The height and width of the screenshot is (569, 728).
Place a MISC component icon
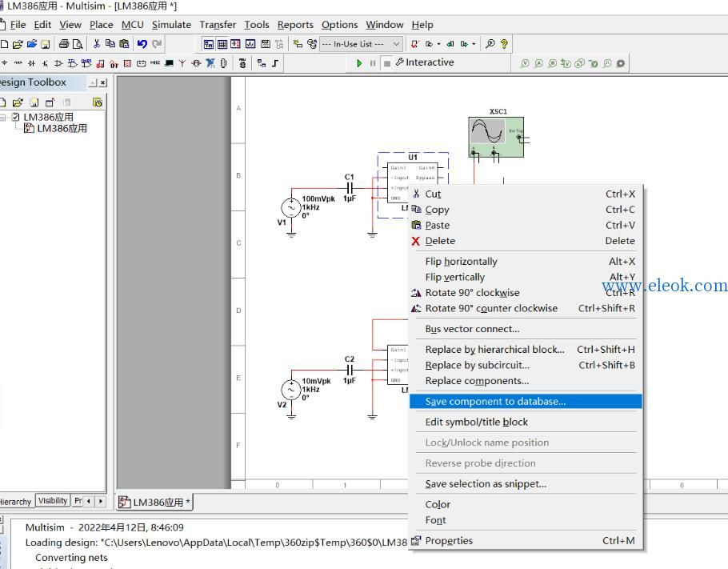(155, 62)
